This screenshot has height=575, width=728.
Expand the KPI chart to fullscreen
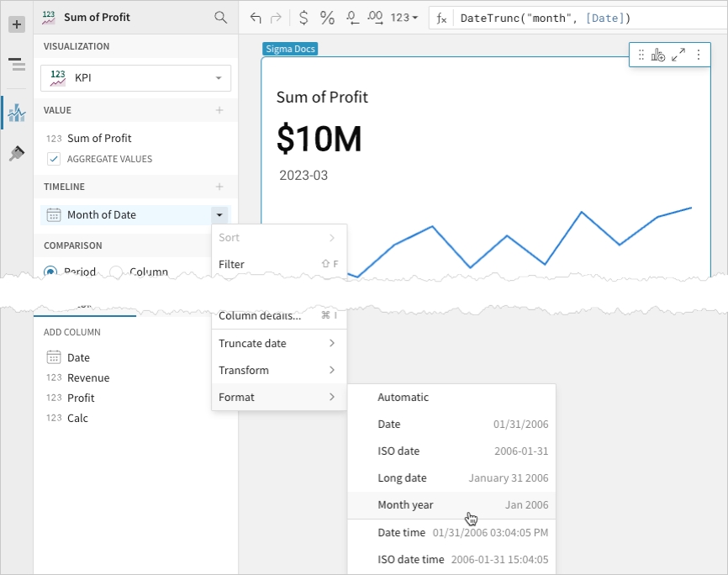(678, 55)
